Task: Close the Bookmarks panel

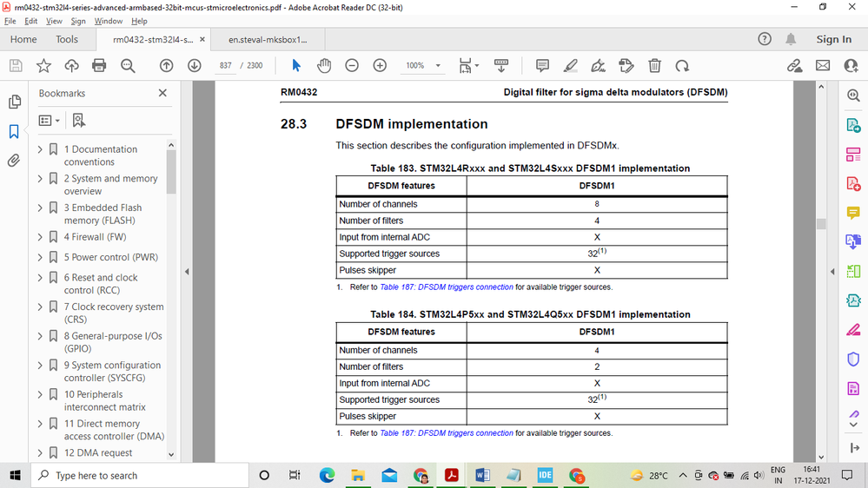Action: coord(162,93)
